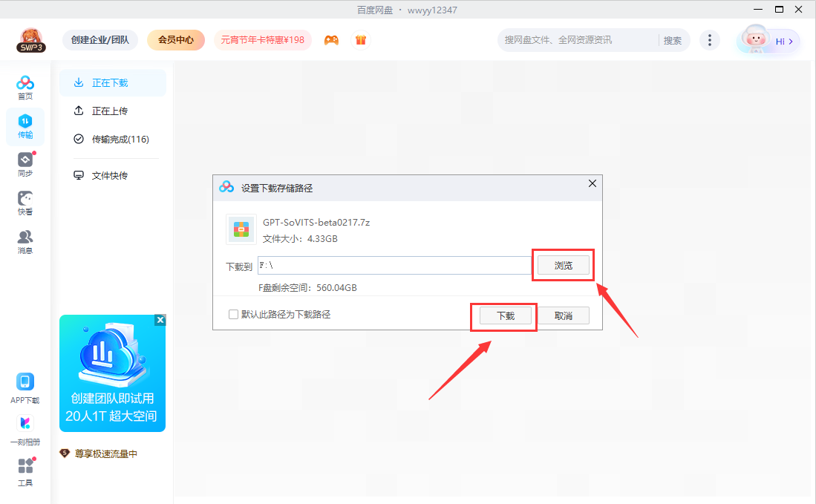Click the 搜索 search button
The image size is (816, 504).
coord(673,40)
